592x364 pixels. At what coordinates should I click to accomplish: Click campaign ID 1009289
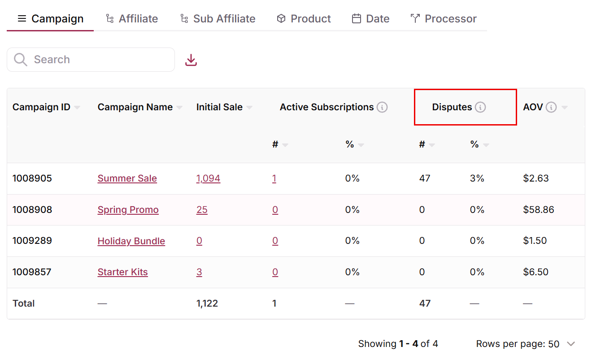(x=32, y=241)
